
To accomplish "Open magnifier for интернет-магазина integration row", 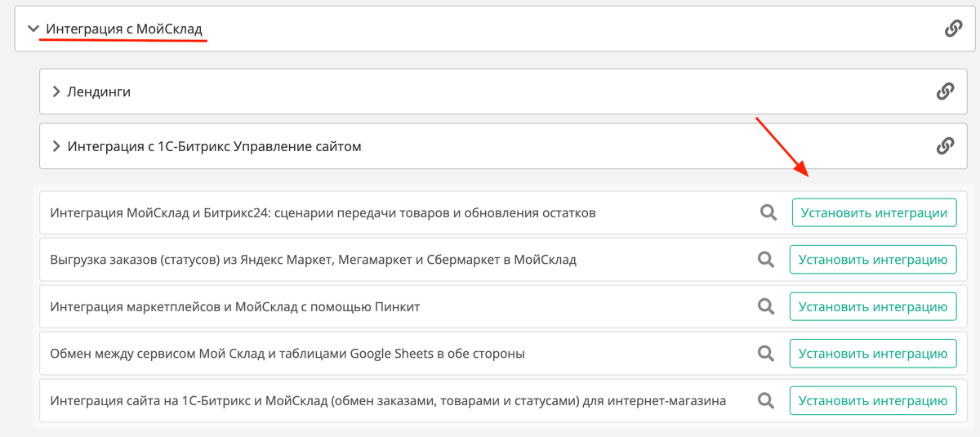I will point(765,400).
